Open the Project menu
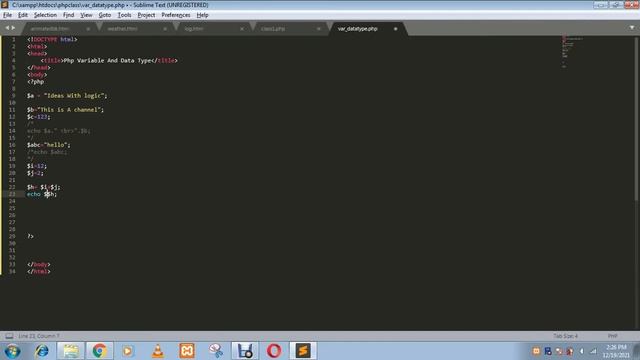The height and width of the screenshot is (360, 640). 146,15
